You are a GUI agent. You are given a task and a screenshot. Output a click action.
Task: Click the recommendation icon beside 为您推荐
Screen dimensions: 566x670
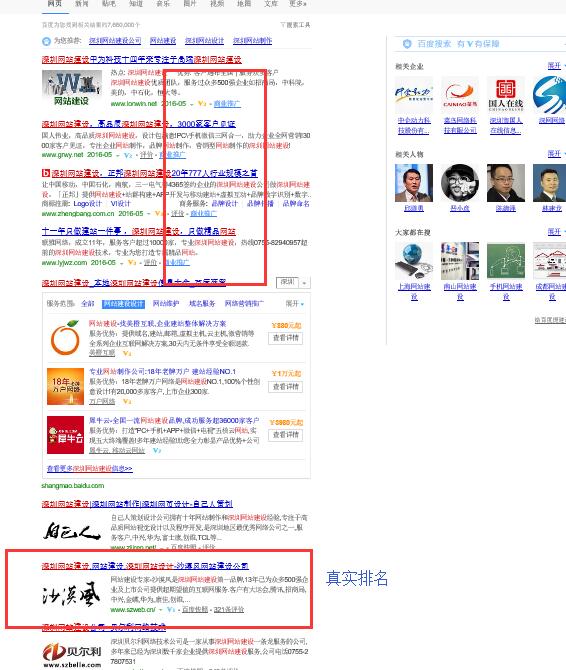pos(46,41)
